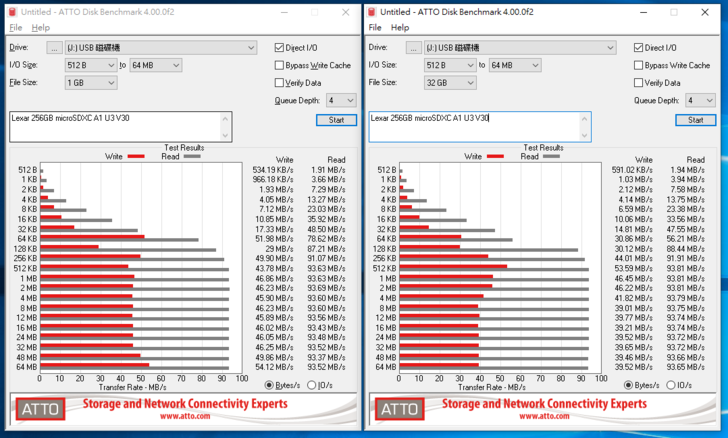
Task: Open Help menu in right window
Action: tap(400, 27)
